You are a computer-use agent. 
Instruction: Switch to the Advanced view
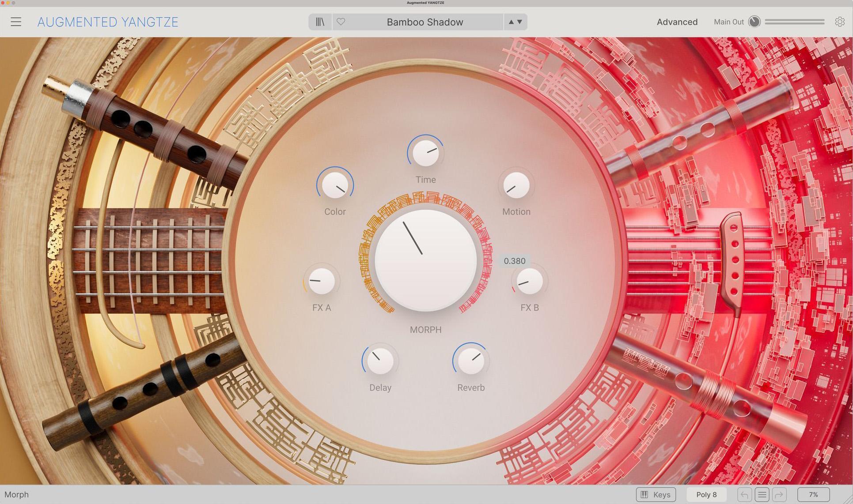pyautogui.click(x=677, y=22)
